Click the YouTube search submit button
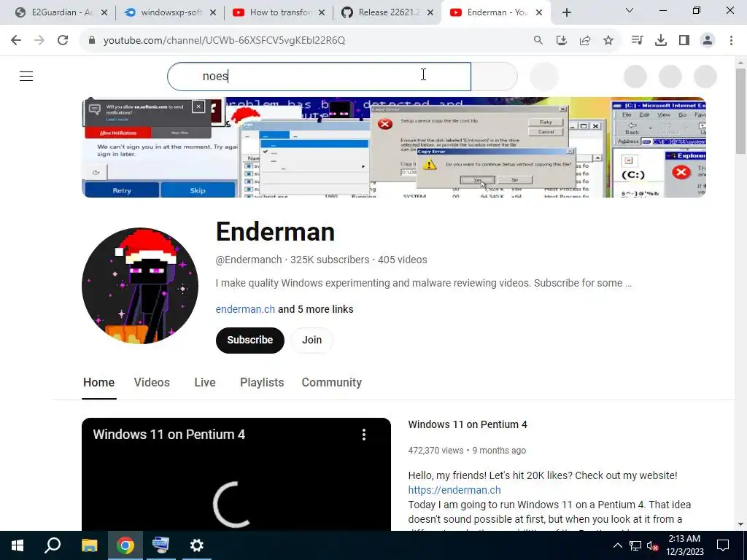The image size is (747, 560). tap(494, 76)
